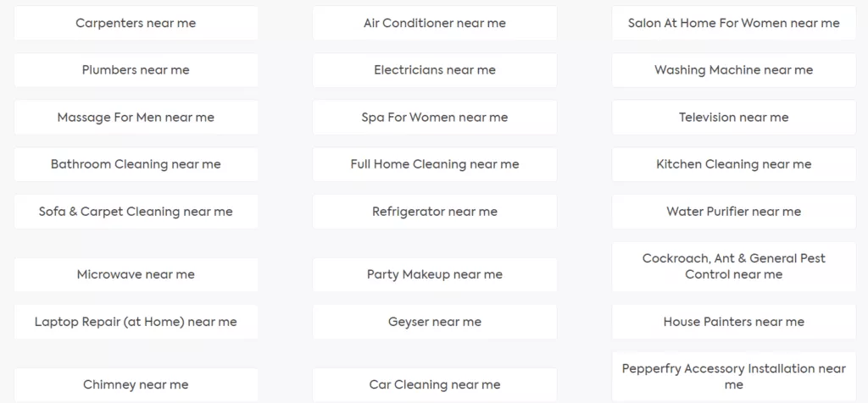Click the Carpenters near me link

click(x=136, y=24)
